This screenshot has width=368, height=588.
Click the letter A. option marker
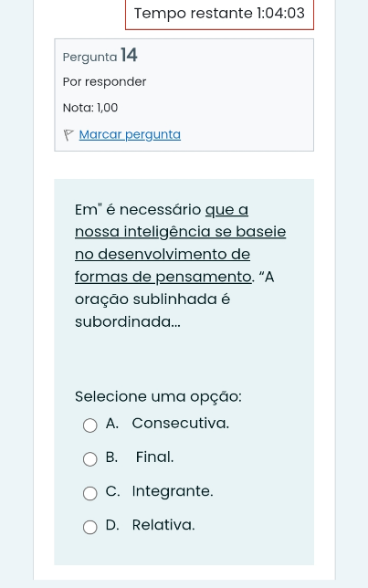click(112, 424)
